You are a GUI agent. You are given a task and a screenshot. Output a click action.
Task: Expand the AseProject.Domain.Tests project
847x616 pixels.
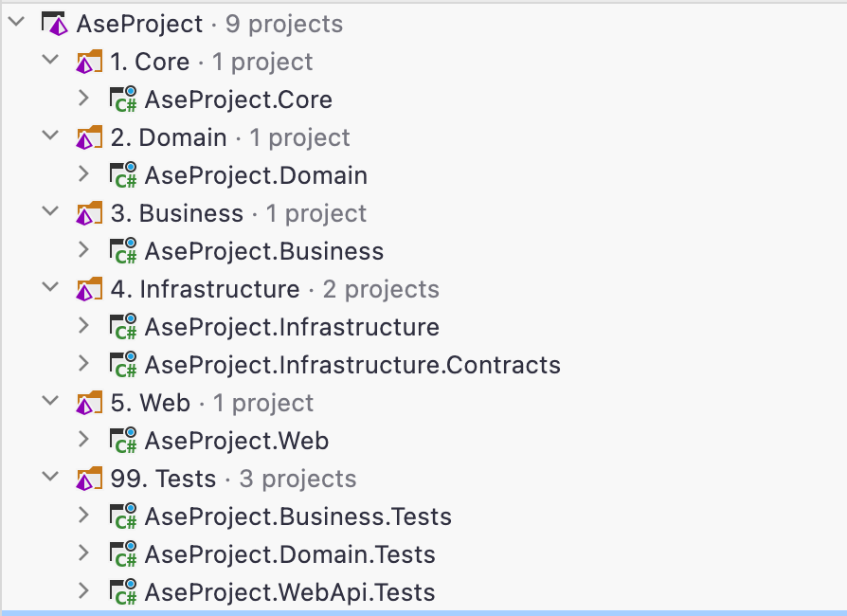pos(83,553)
